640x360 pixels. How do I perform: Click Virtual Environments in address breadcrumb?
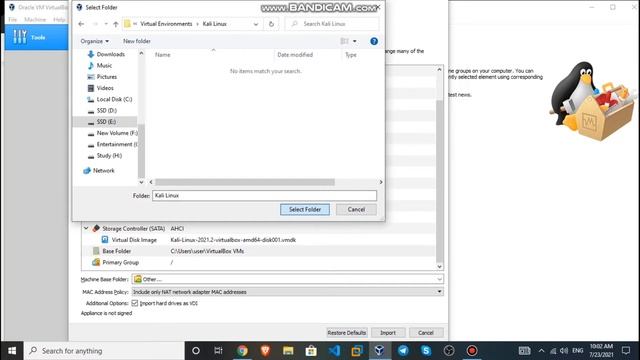click(x=166, y=24)
